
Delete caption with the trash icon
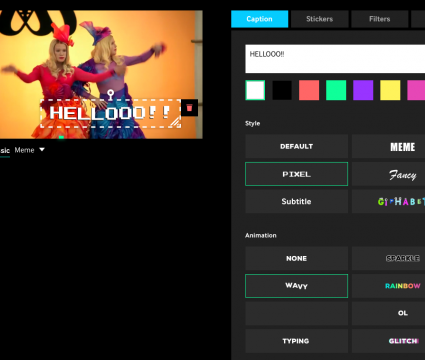coord(189,108)
